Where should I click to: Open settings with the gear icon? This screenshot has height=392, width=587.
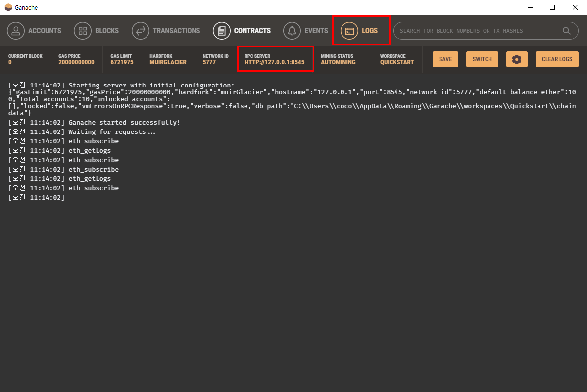coord(517,59)
